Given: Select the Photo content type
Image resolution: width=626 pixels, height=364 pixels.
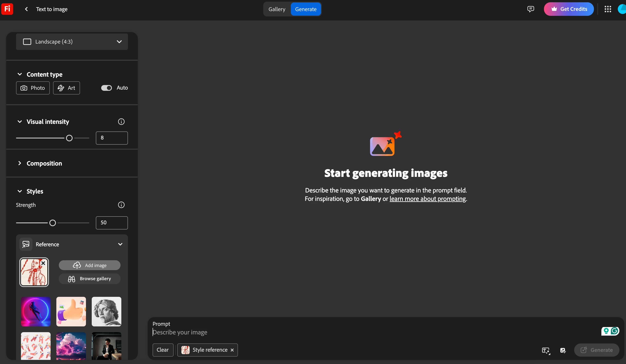Looking at the screenshot, I should click(33, 88).
